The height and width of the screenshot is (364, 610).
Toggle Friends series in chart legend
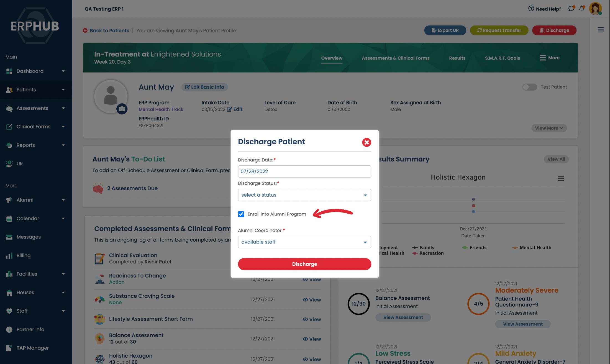pos(474,248)
